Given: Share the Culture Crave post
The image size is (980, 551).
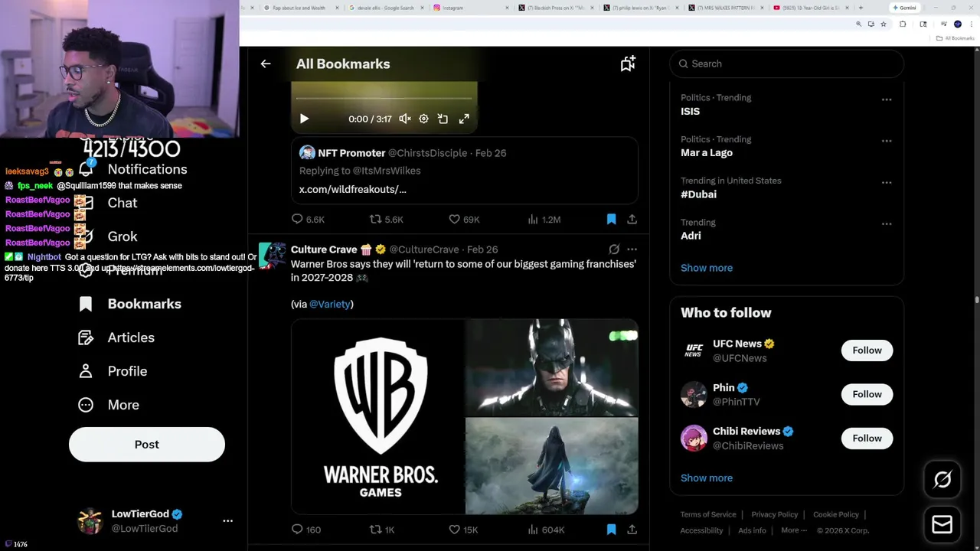Looking at the screenshot, I should 632,530.
